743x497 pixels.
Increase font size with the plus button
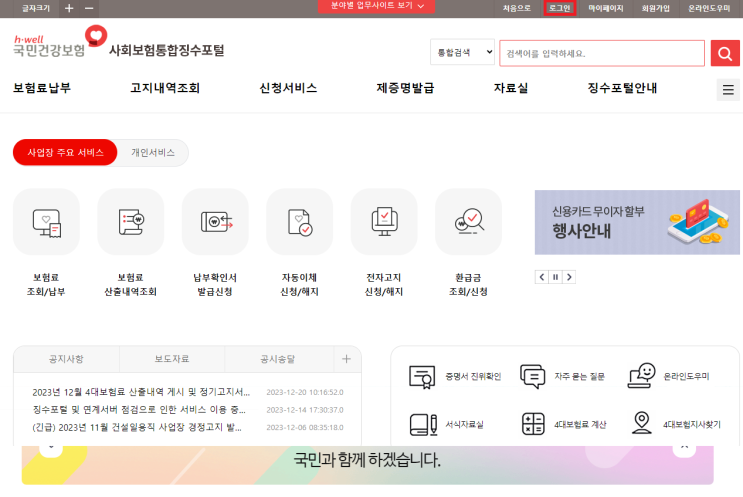coord(69,8)
